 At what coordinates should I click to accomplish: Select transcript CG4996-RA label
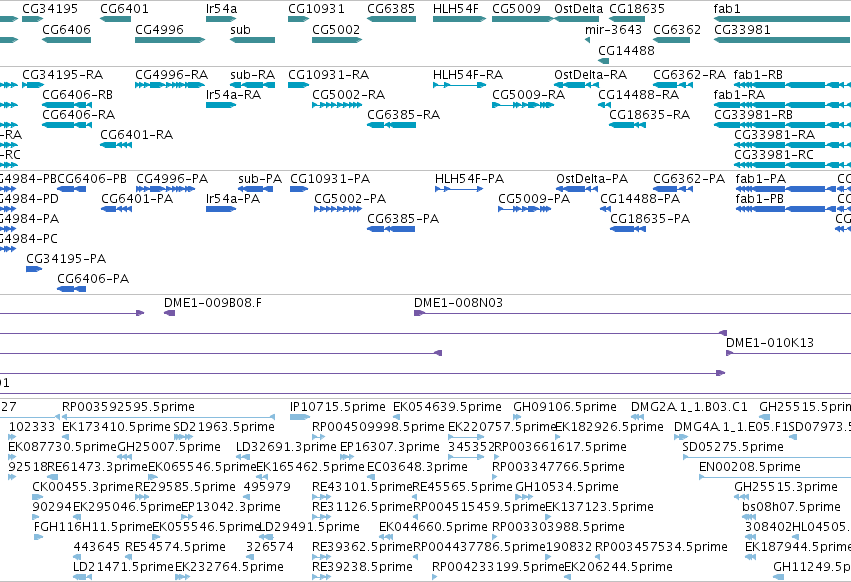[x=172, y=74]
